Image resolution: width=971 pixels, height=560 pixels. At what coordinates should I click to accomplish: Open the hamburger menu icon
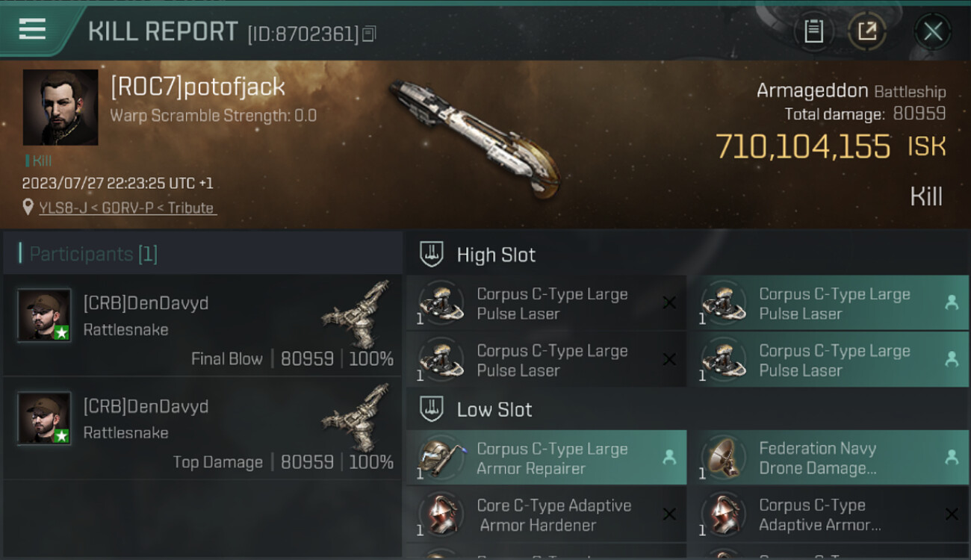coord(32,29)
